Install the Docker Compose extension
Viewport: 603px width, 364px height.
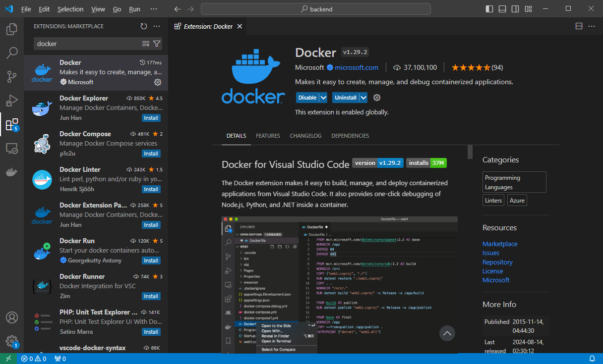(151, 154)
